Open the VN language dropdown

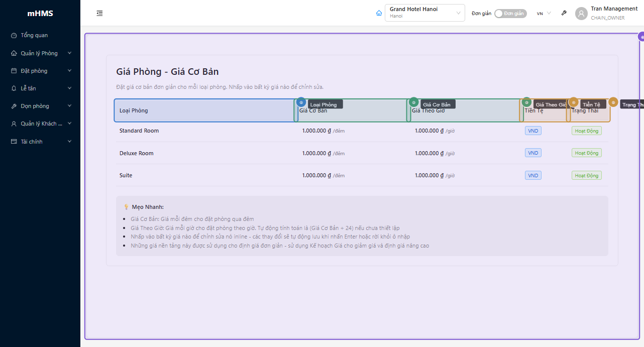(544, 14)
